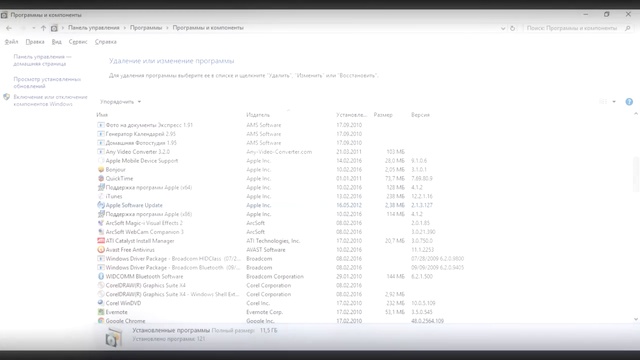Open Просмотр установленных обновлений link

click(47, 82)
